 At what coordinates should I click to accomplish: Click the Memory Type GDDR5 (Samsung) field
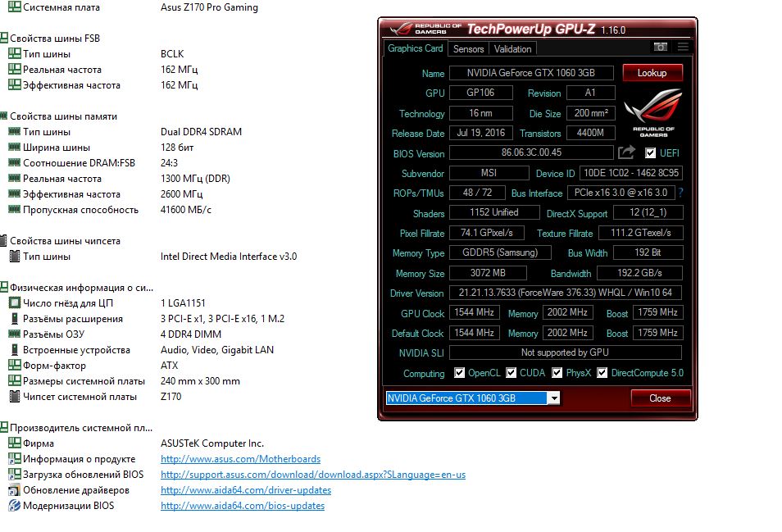pos(500,252)
